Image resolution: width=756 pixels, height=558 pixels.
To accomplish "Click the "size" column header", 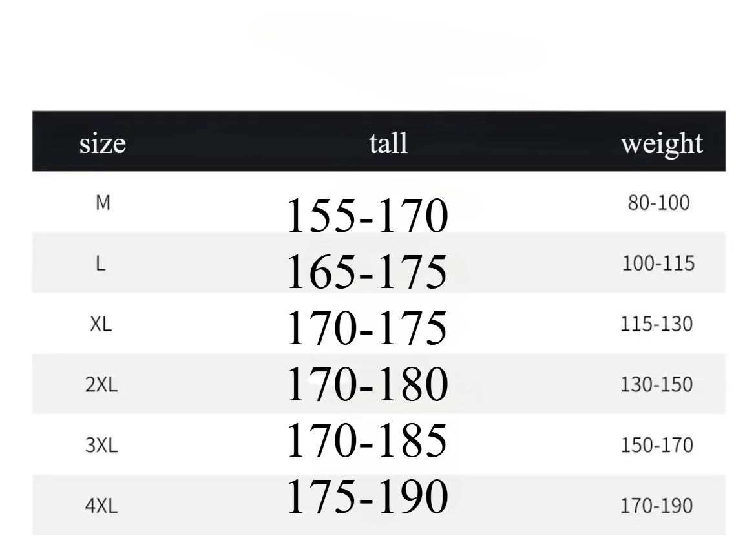I will pyautogui.click(x=102, y=143).
